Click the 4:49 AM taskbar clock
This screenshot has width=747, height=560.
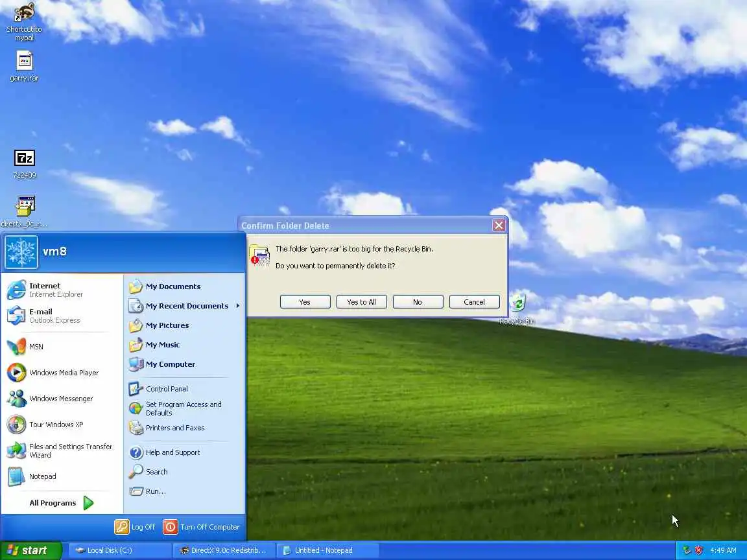coord(723,550)
